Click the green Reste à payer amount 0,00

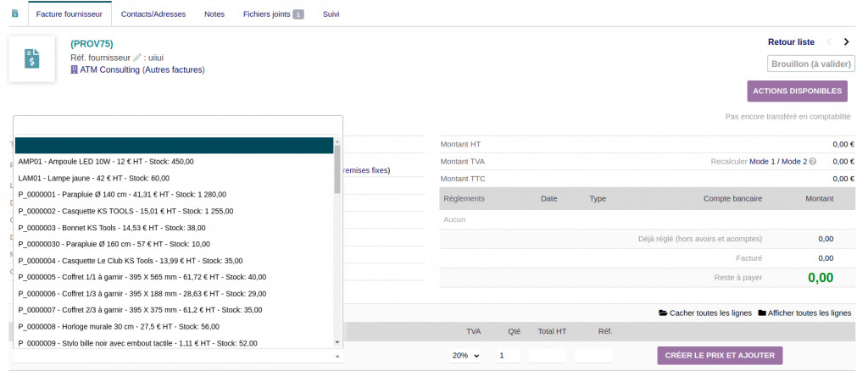point(821,278)
